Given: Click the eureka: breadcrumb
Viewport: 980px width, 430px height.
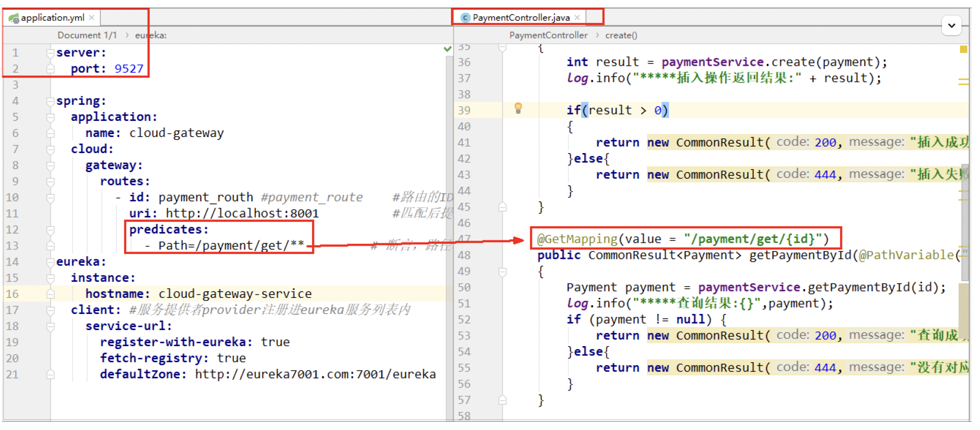Looking at the screenshot, I should point(151,35).
